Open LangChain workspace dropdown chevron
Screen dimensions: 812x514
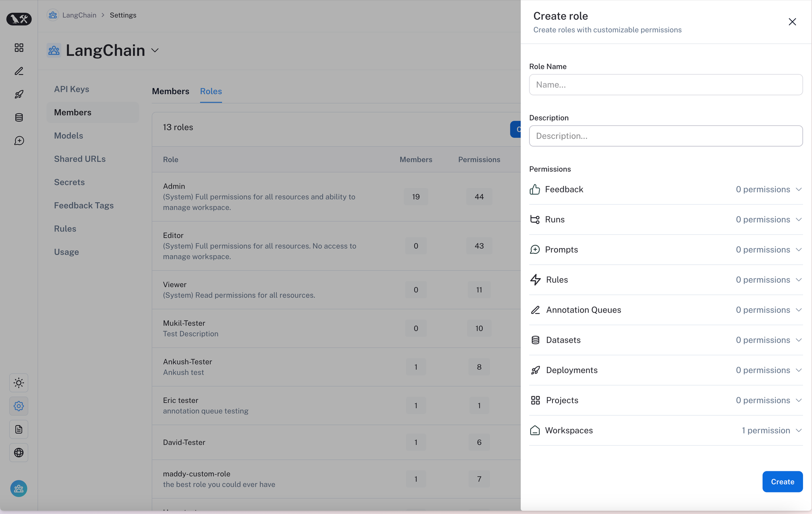pos(155,51)
